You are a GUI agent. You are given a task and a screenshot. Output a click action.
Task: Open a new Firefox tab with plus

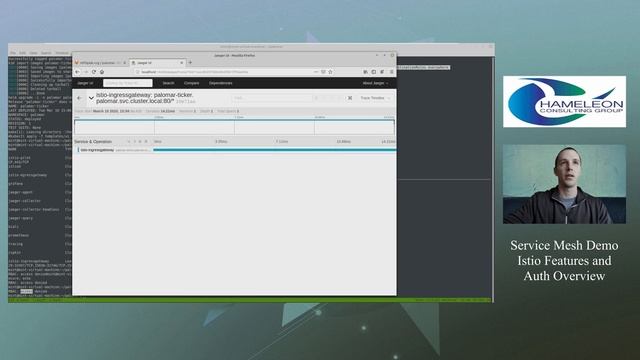[x=190, y=62]
